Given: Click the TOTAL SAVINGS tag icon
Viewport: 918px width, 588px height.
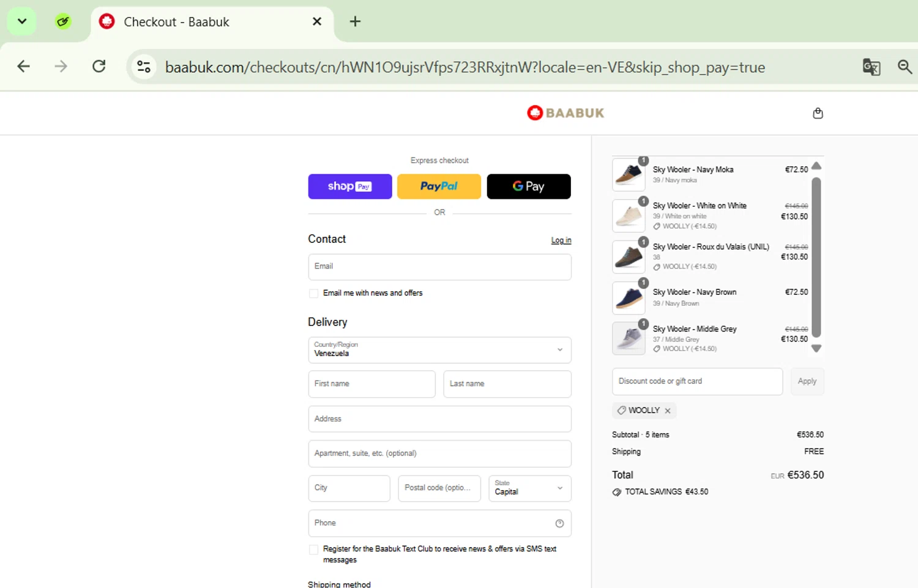Looking at the screenshot, I should click(617, 492).
